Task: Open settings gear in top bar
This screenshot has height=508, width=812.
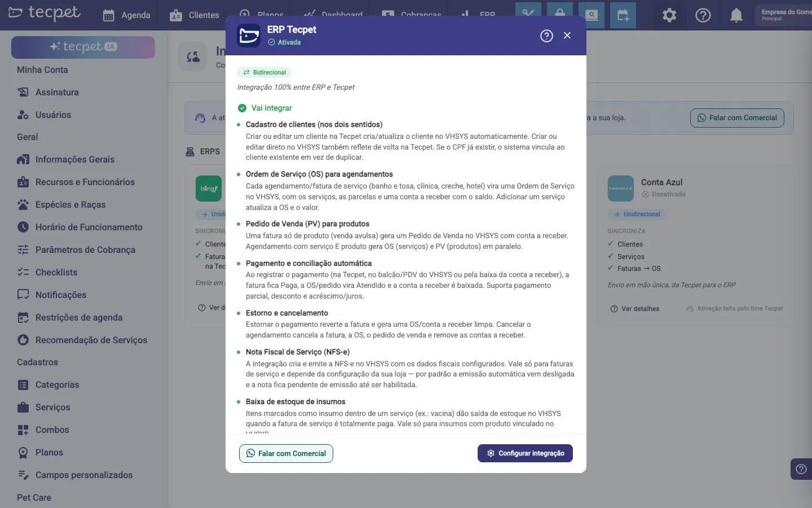Action: click(x=669, y=15)
